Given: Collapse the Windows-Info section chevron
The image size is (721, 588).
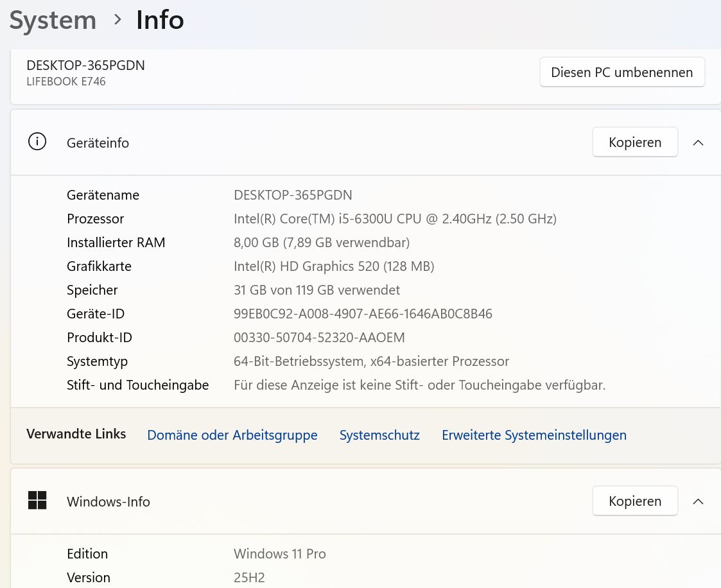Looking at the screenshot, I should pos(698,501).
